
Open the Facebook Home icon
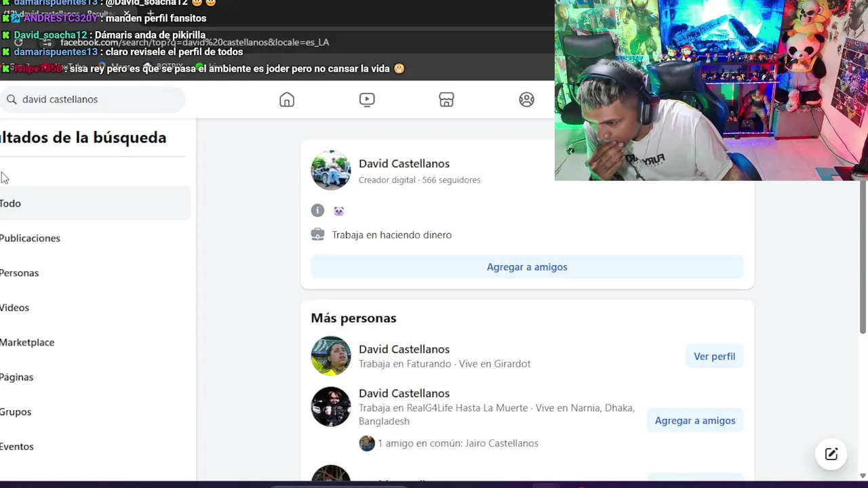pos(287,100)
